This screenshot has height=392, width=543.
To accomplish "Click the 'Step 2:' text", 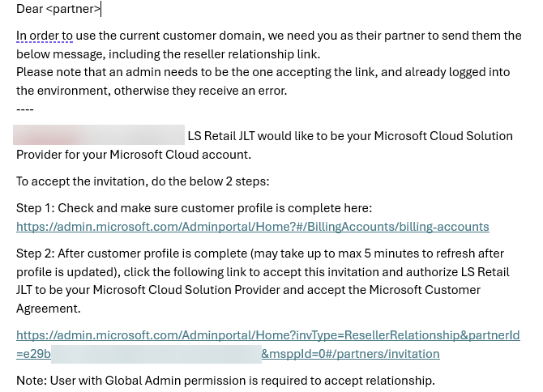I will pos(35,254).
